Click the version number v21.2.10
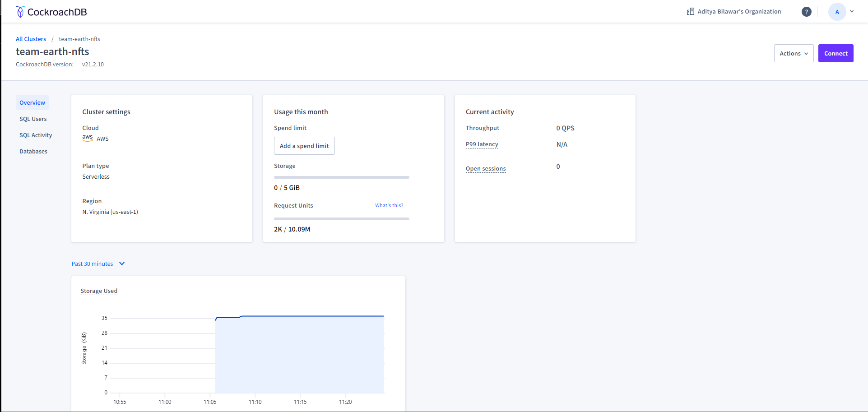 pyautogui.click(x=93, y=65)
